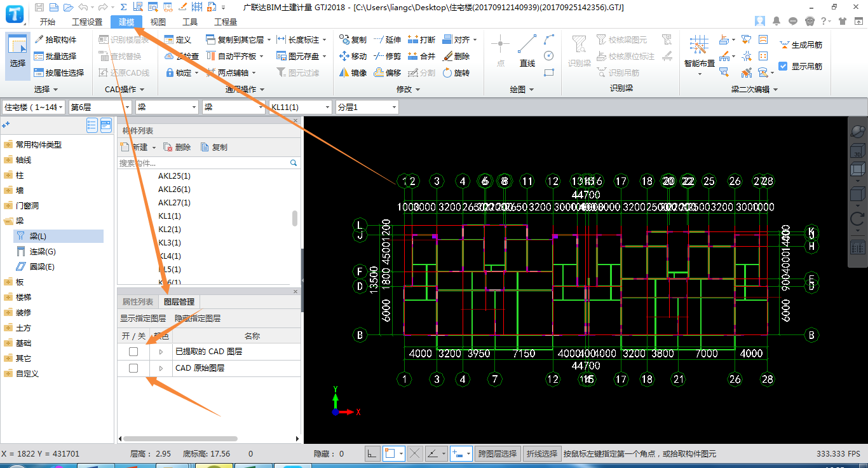Click the 复制 button in component list

pyautogui.click(x=214, y=147)
